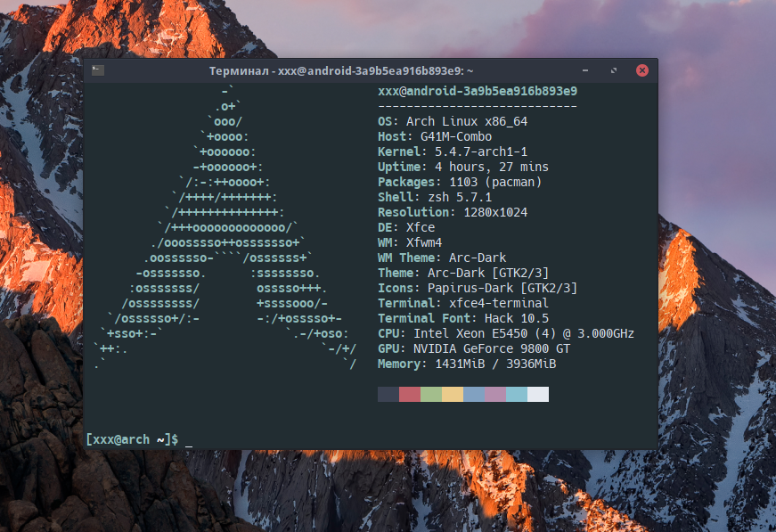Click the Packages: 1103 (pacman) line

pos(460,182)
